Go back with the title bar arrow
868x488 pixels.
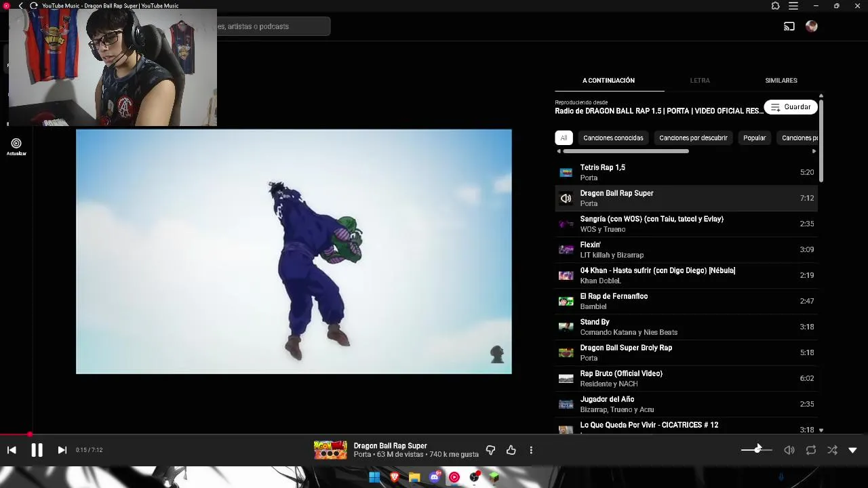tap(20, 5)
